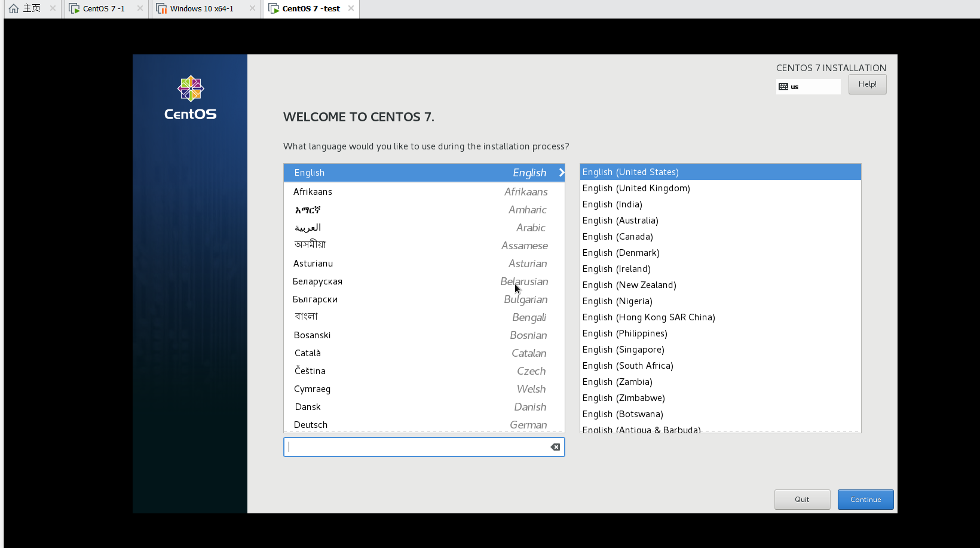Select English (Denmark) locale
Viewport: 980px width, 548px height.
click(x=720, y=253)
